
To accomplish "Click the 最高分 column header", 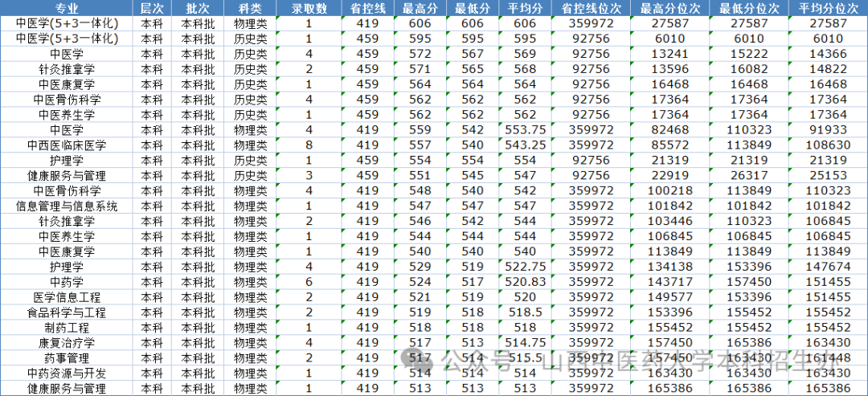I will 420,9.
